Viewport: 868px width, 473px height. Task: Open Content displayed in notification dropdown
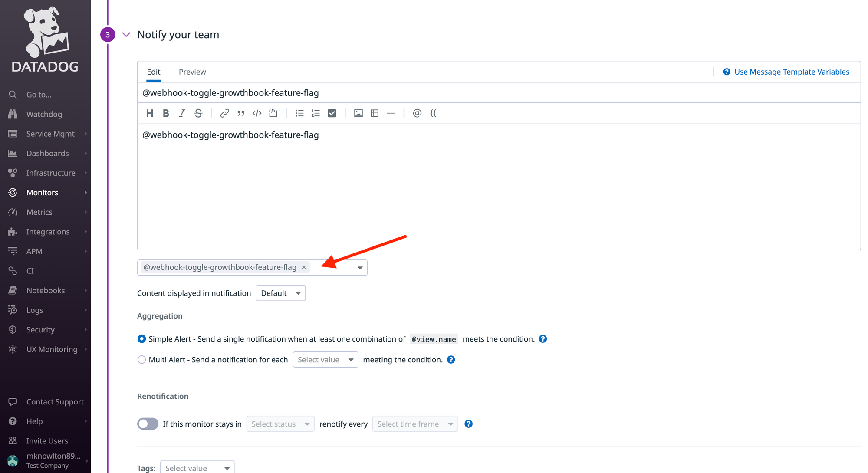pyautogui.click(x=281, y=293)
